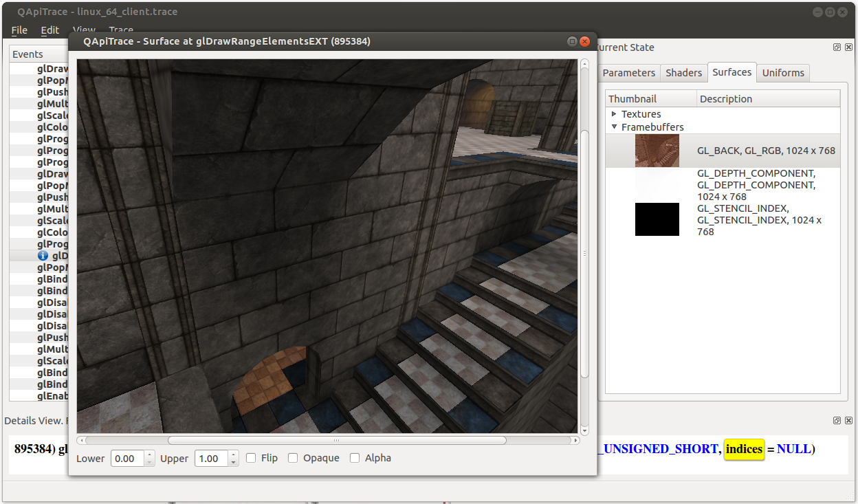Screen dimensions: 858x504
Task: Float the Current State dock panel
Action: coord(837,47)
